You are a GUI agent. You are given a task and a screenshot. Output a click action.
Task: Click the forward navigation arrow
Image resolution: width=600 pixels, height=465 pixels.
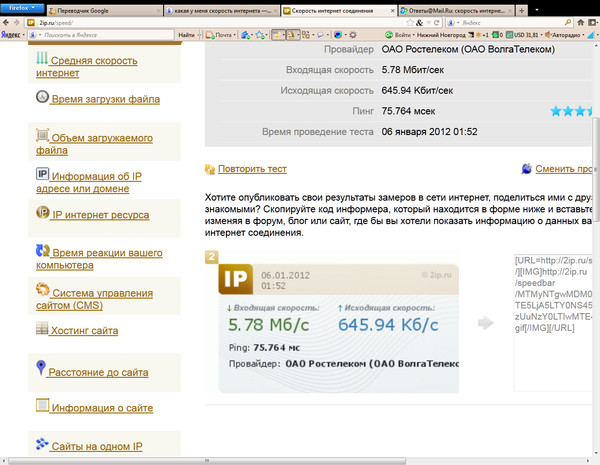pyautogui.click(x=16, y=23)
